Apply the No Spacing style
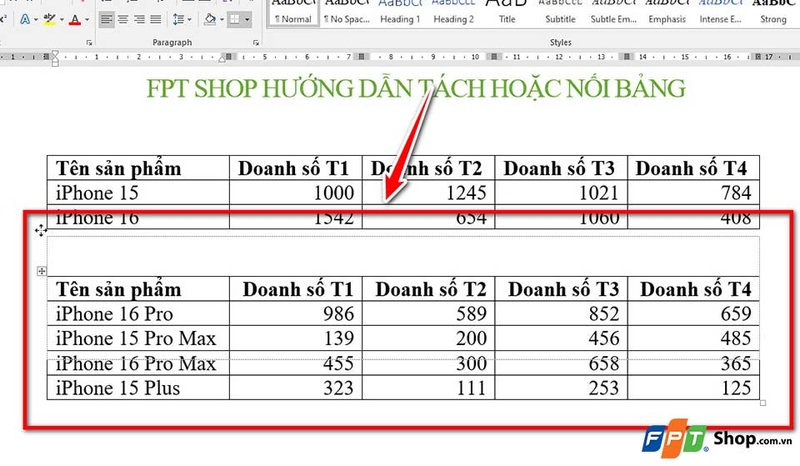This screenshot has width=800, height=466. point(346,12)
